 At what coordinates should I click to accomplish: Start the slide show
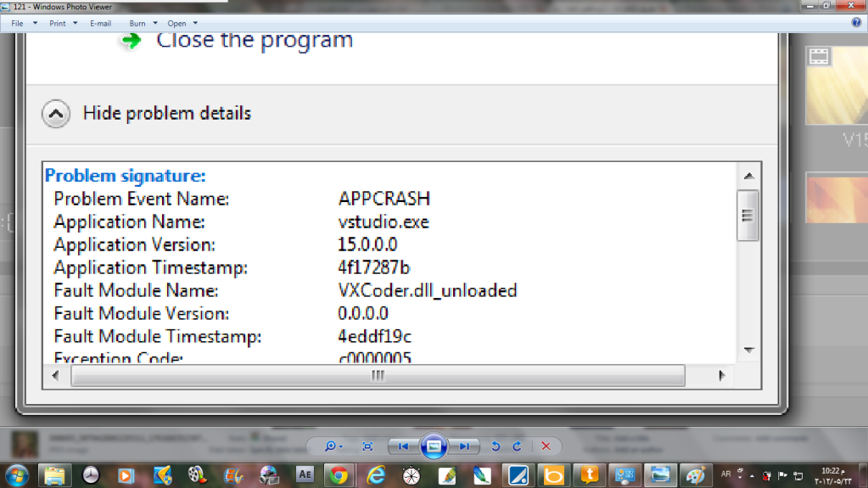pyautogui.click(x=434, y=446)
